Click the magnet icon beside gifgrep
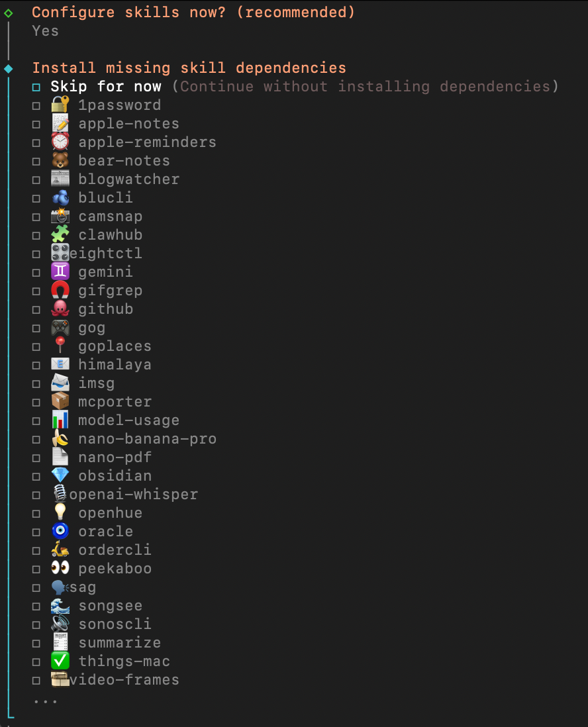Screen dimensions: 588x727 point(60,291)
